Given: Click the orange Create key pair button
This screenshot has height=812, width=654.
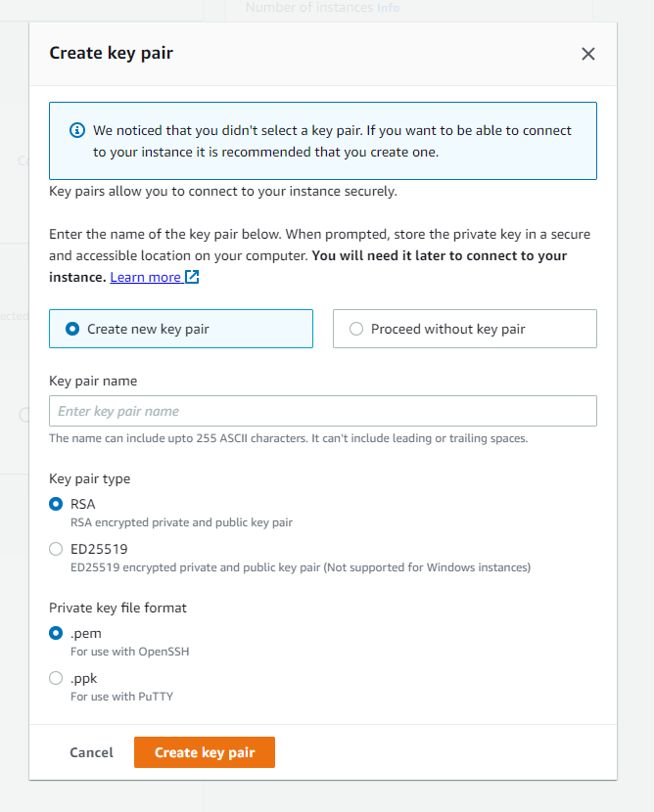Looking at the screenshot, I should click(205, 752).
